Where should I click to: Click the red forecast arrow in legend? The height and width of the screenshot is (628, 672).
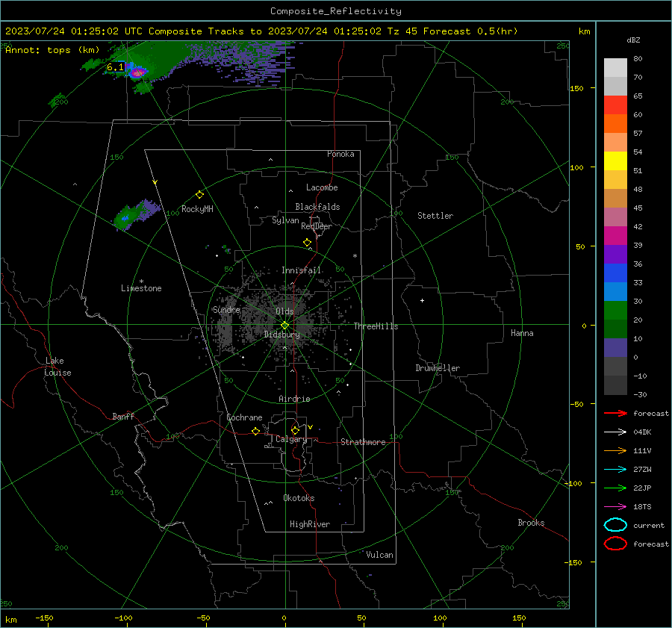click(615, 413)
